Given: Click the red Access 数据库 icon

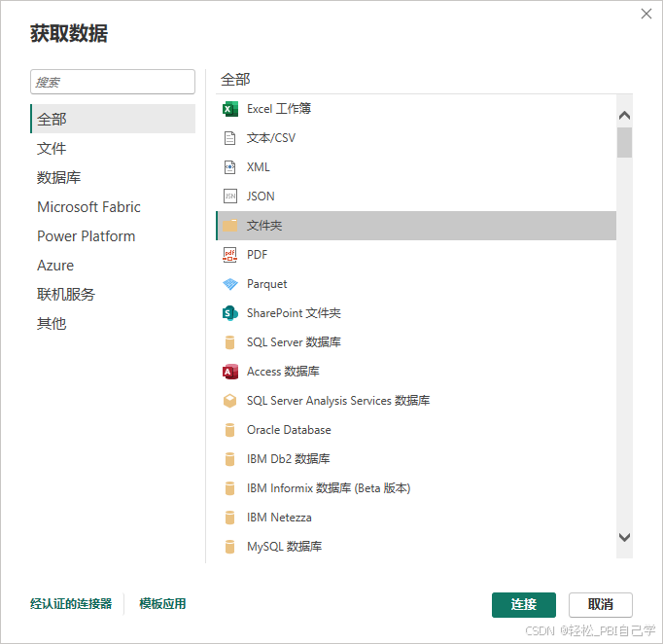Looking at the screenshot, I should [230, 372].
